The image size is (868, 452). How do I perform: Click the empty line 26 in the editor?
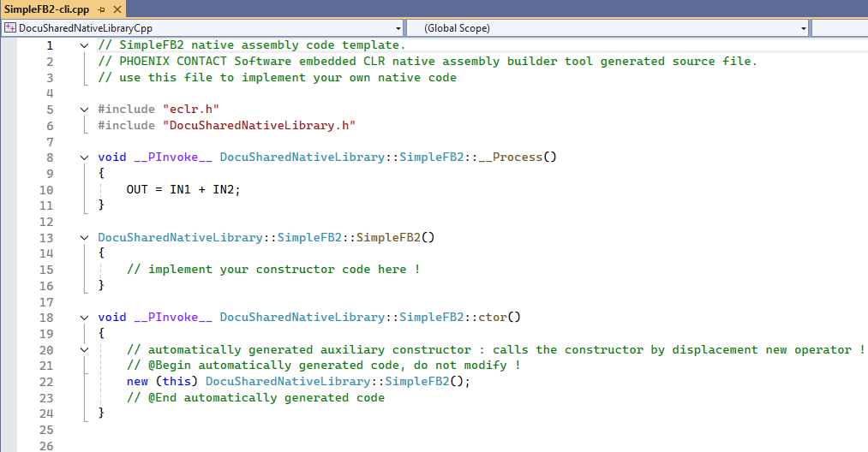point(343,446)
